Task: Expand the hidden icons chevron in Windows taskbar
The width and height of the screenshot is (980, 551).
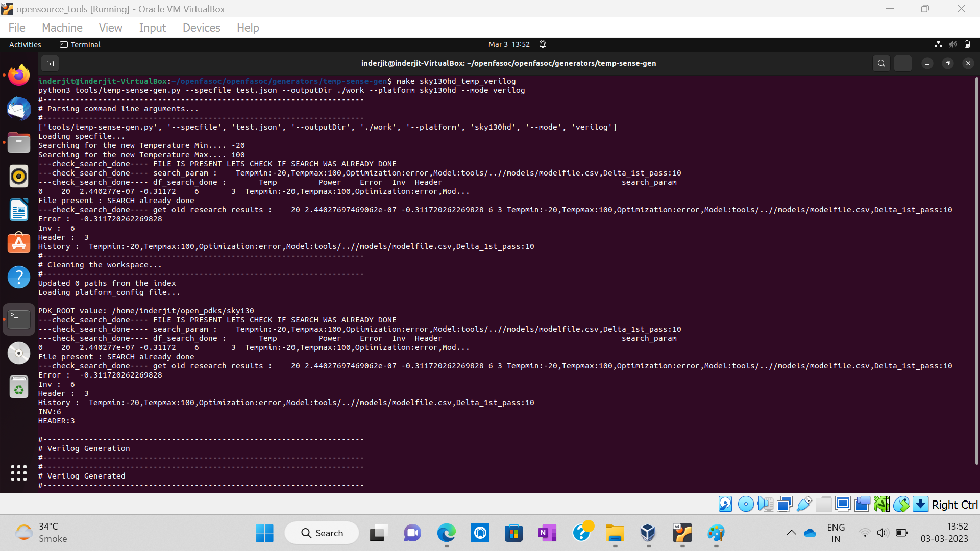Action: [x=792, y=532]
